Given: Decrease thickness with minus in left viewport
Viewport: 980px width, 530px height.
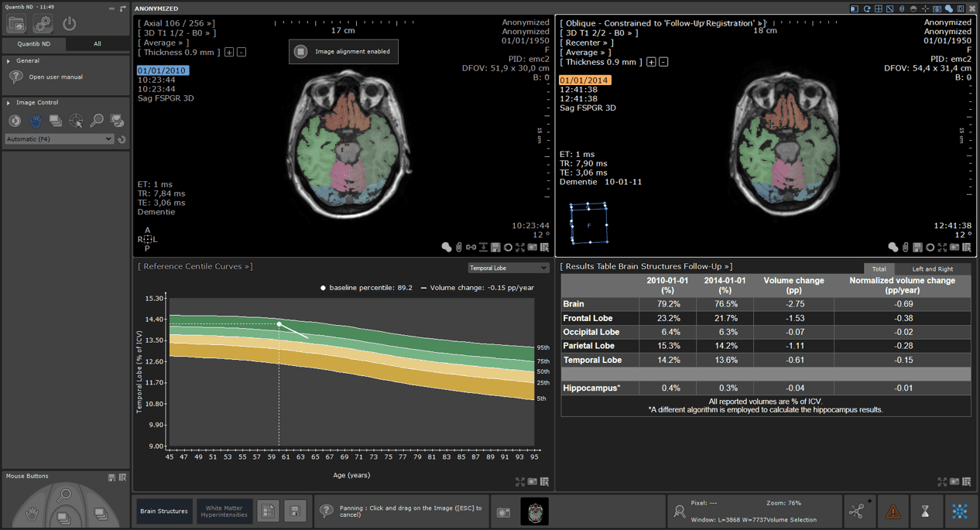Looking at the screenshot, I should point(242,53).
